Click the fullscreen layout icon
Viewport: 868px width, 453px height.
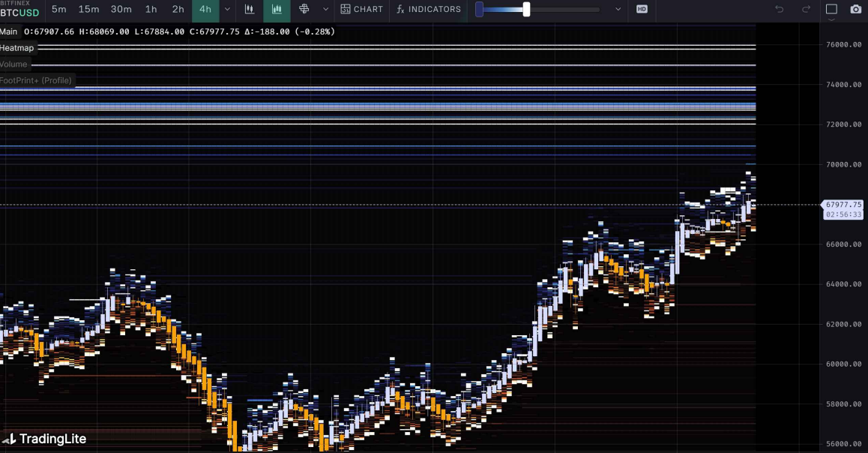click(831, 9)
